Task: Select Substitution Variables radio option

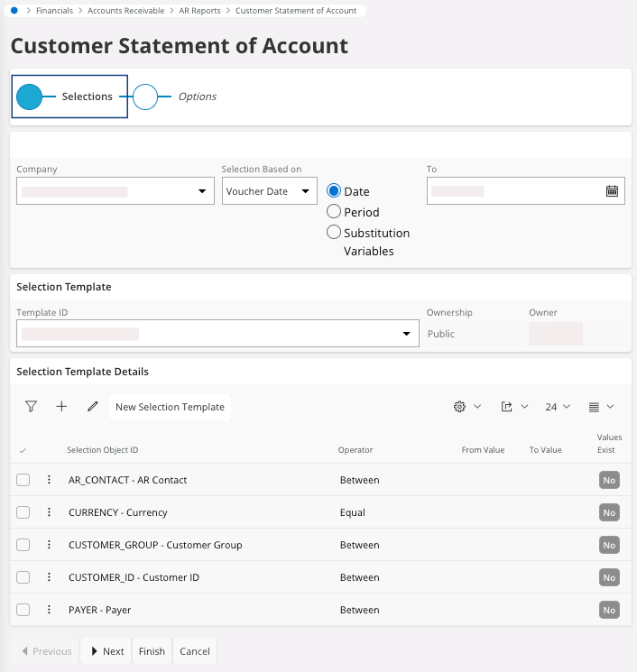Action: point(334,233)
